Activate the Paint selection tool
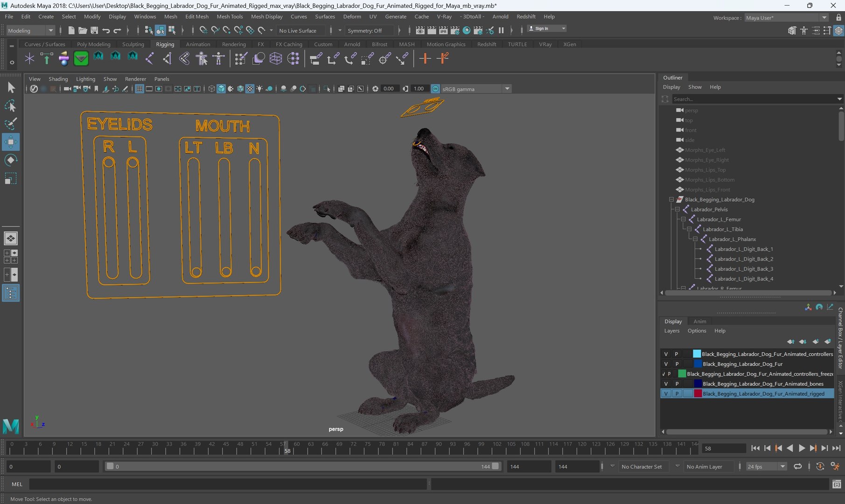The width and height of the screenshot is (845, 504). point(10,124)
